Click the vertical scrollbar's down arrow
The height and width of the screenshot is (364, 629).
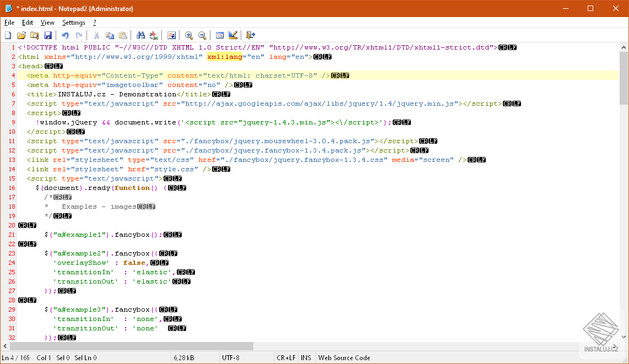[x=623, y=336]
